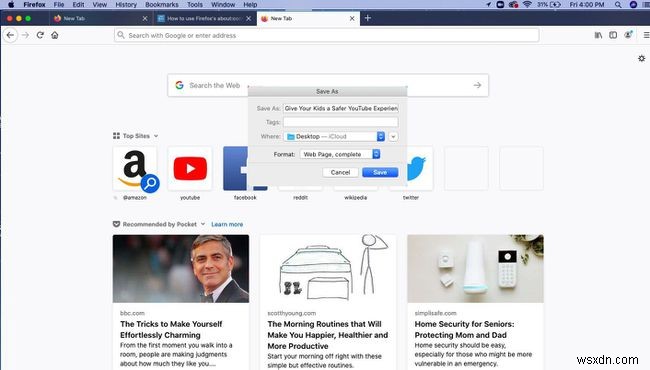
Task: Open the YouTube top site tile
Action: (x=190, y=169)
